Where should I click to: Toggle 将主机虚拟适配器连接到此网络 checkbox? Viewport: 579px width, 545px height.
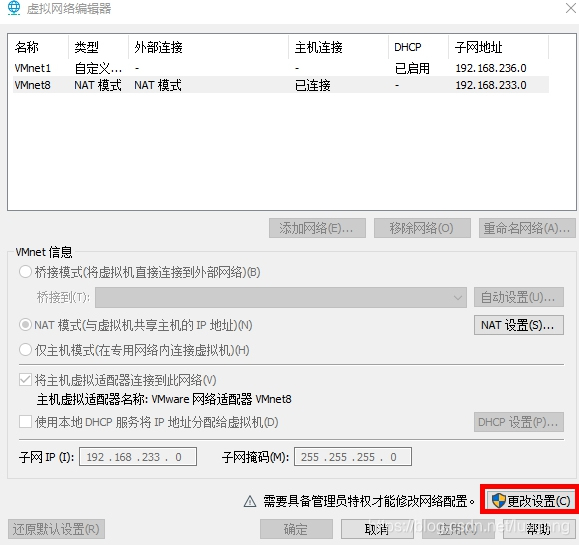(25, 380)
